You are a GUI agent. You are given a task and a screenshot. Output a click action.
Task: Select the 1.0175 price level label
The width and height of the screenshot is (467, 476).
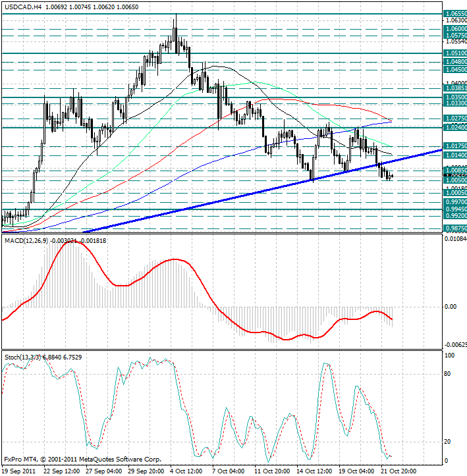point(455,146)
